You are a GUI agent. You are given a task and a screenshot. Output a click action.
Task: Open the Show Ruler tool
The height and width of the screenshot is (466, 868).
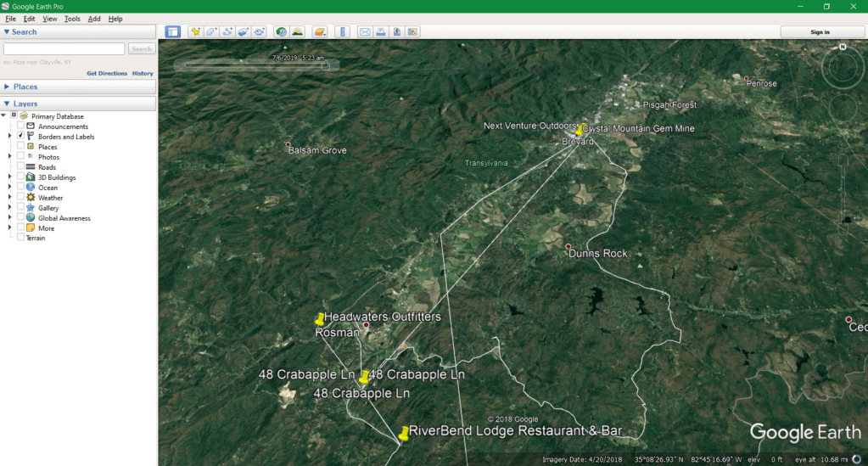(x=343, y=32)
